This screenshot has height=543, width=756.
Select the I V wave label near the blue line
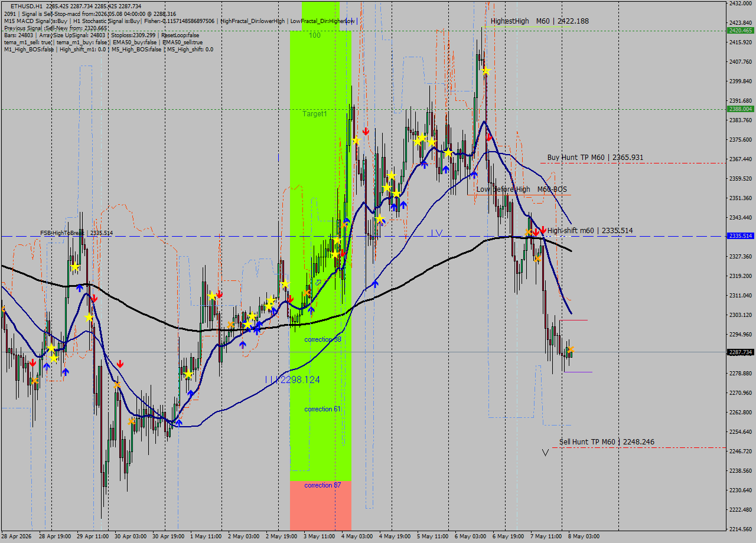436,233
